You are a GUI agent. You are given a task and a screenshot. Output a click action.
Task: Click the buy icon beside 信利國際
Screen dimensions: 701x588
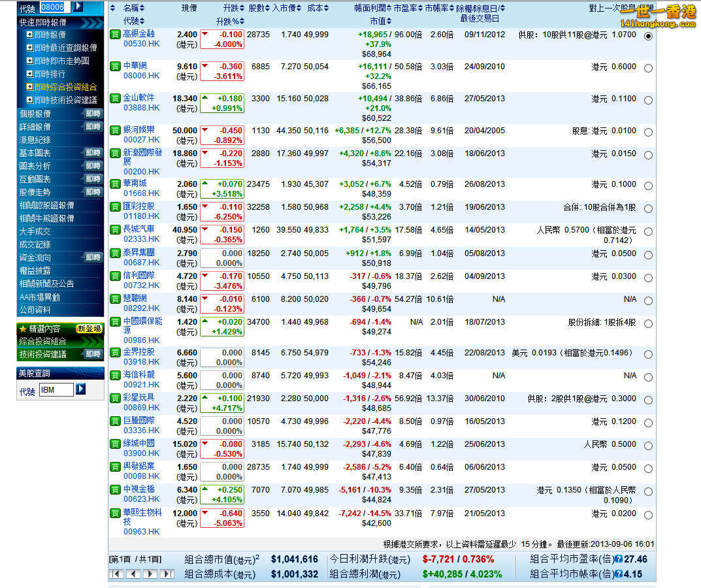116,276
